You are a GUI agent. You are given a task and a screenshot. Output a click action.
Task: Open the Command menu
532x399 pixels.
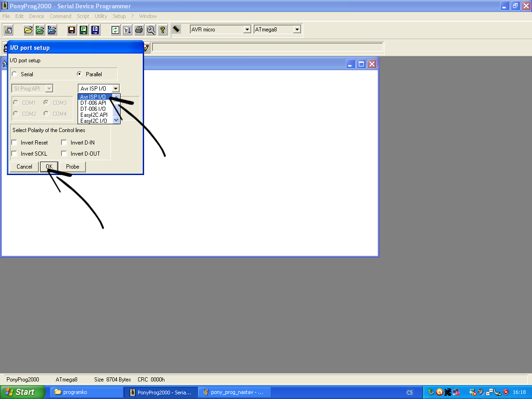click(60, 16)
